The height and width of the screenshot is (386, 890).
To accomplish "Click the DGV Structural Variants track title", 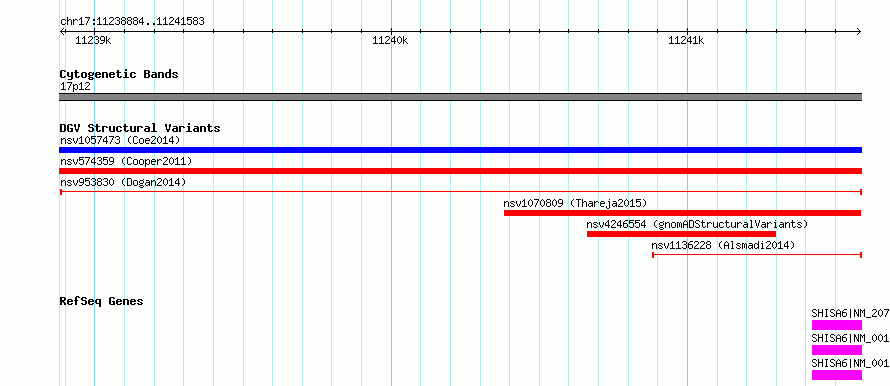I will click(x=140, y=128).
